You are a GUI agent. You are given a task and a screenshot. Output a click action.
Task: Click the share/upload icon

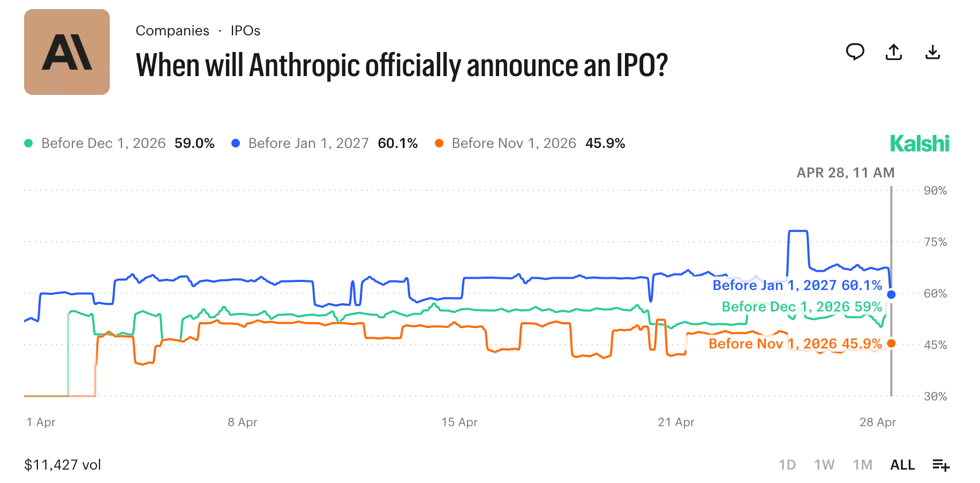tap(893, 51)
